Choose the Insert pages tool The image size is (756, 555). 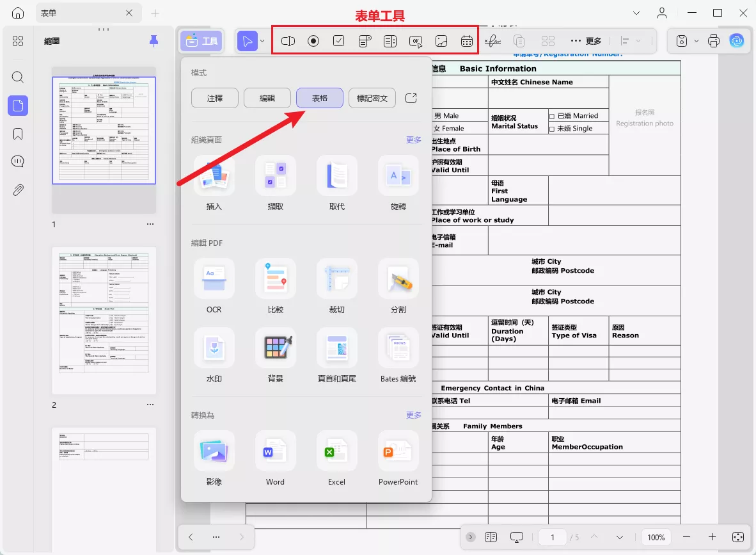coord(214,184)
